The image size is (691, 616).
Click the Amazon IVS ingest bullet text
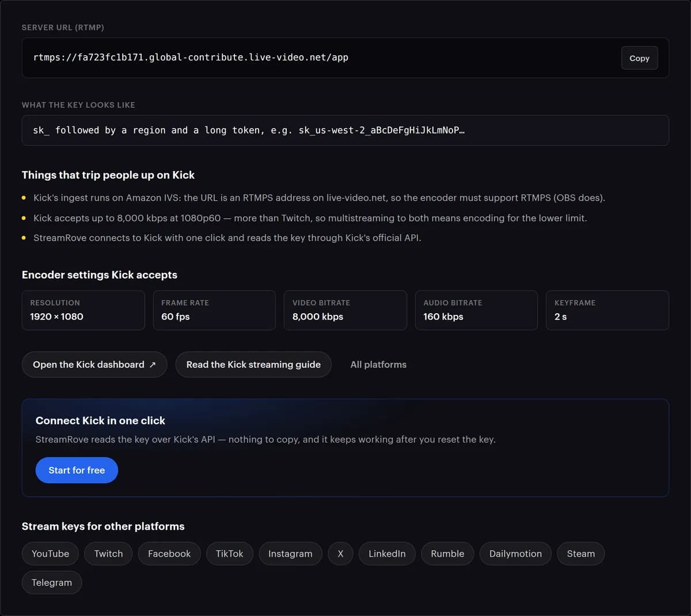[x=319, y=198]
